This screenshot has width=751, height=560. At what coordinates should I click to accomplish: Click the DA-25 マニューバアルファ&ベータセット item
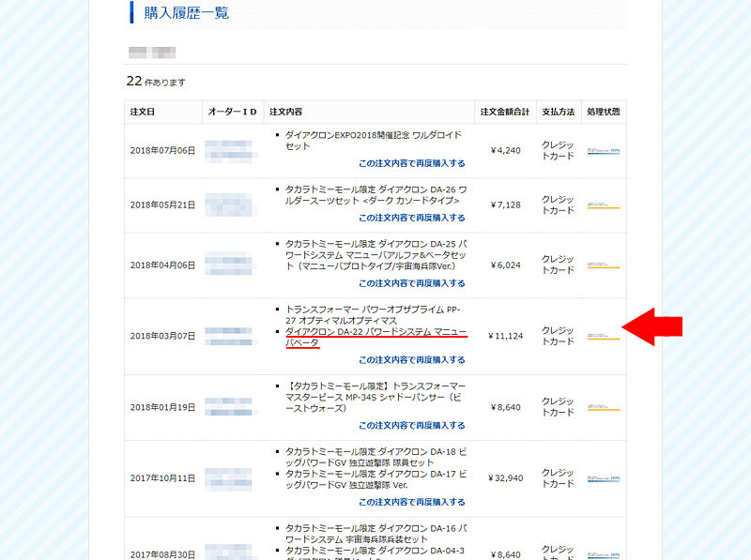(376, 255)
